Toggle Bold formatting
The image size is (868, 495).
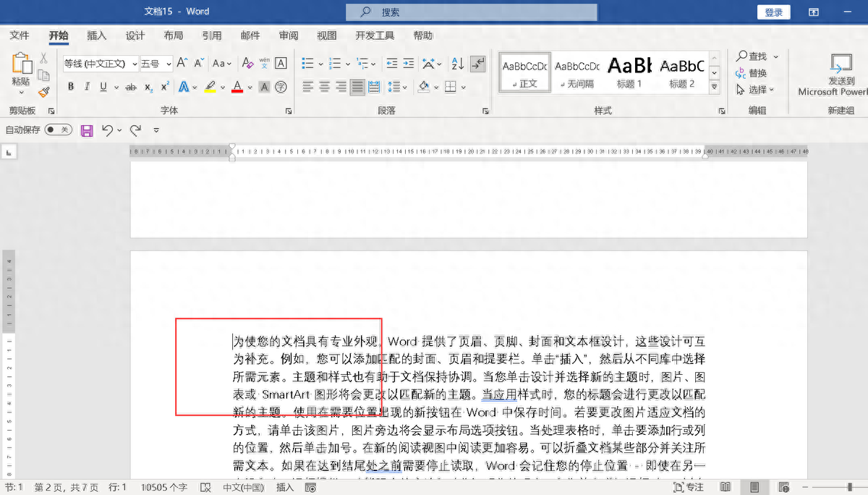pos(71,87)
